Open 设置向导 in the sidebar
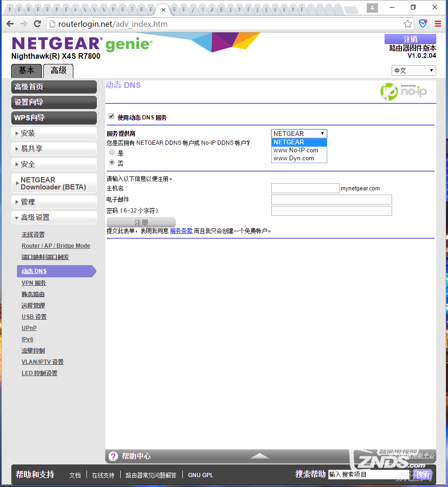The height and width of the screenshot is (487, 448). click(x=54, y=102)
